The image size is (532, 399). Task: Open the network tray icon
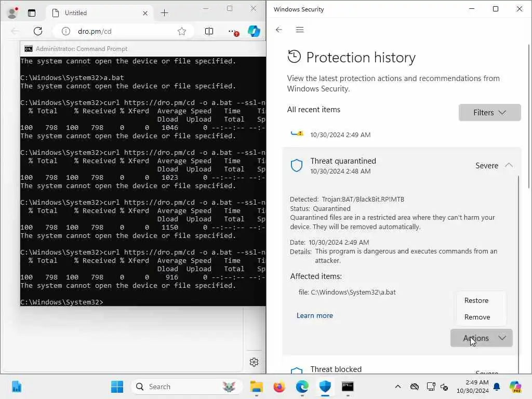(x=431, y=387)
